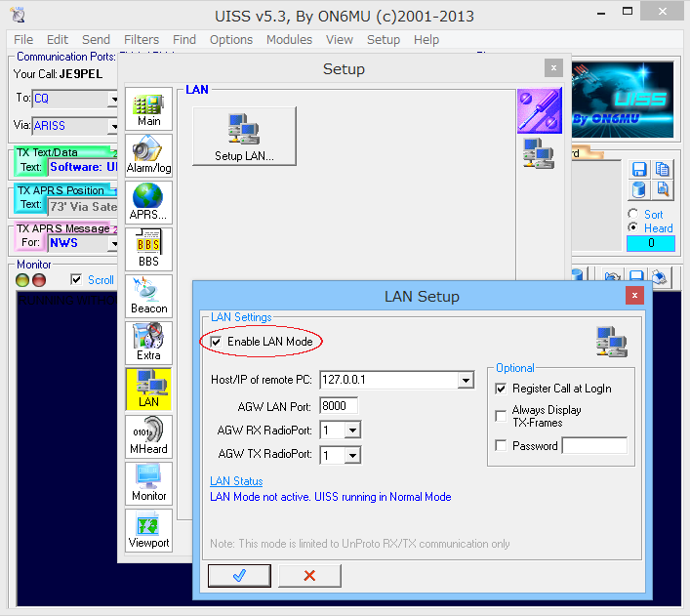This screenshot has width=690, height=616.
Task: Click the search document icon
Action: point(662,189)
